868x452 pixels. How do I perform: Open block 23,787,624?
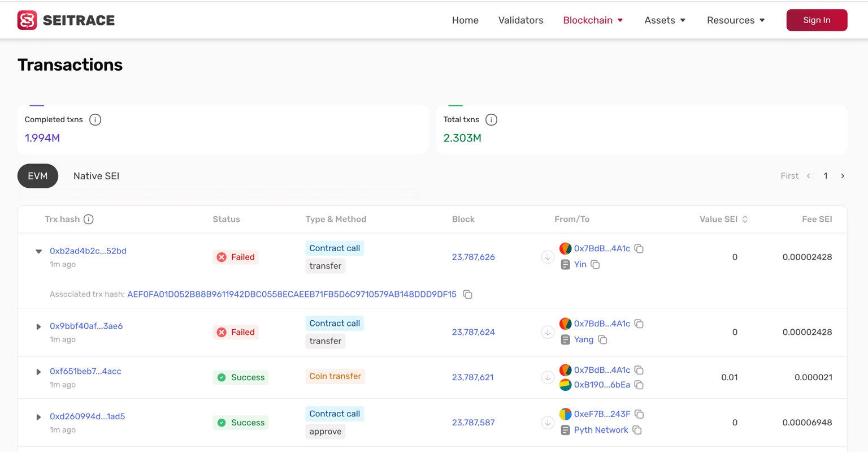click(x=474, y=333)
